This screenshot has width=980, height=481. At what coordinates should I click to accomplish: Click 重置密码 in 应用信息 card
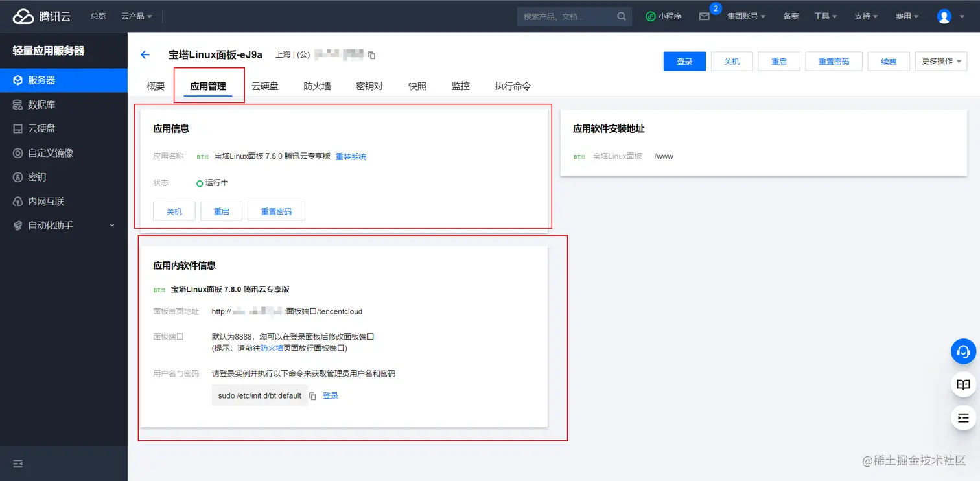click(x=276, y=211)
